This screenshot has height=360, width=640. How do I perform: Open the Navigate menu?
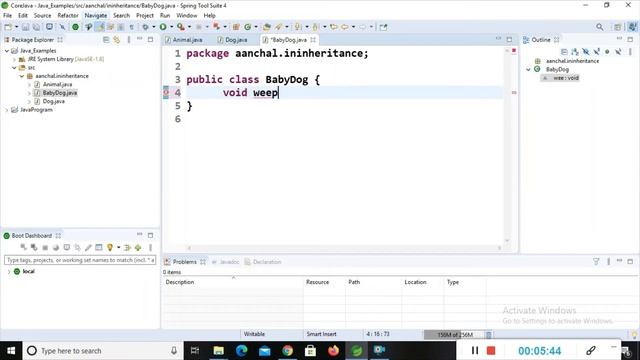click(96, 16)
